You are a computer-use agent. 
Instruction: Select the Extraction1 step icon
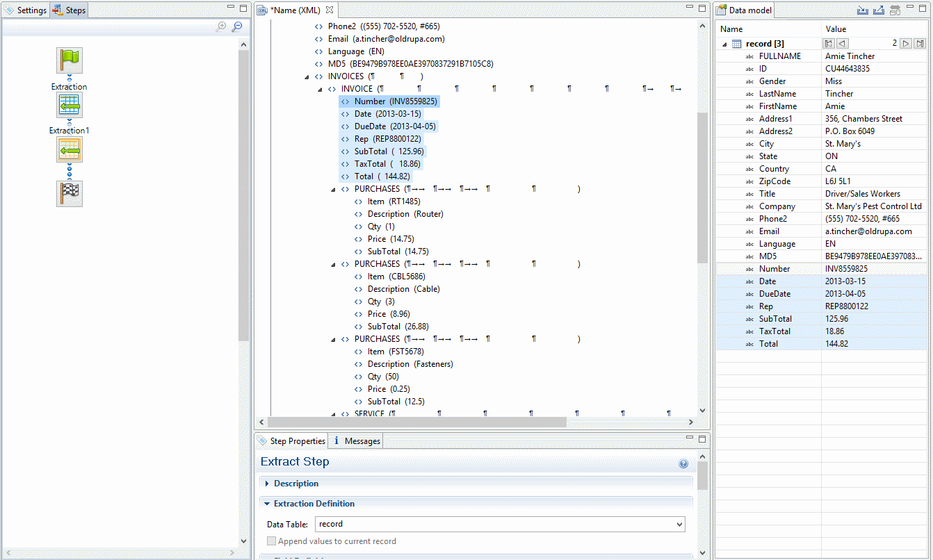(x=70, y=149)
